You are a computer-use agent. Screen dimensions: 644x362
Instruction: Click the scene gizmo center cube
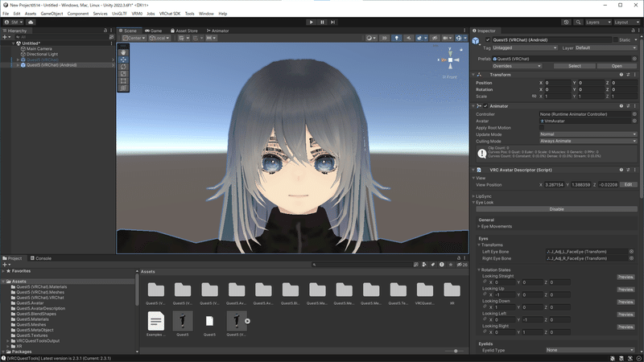[x=450, y=60]
